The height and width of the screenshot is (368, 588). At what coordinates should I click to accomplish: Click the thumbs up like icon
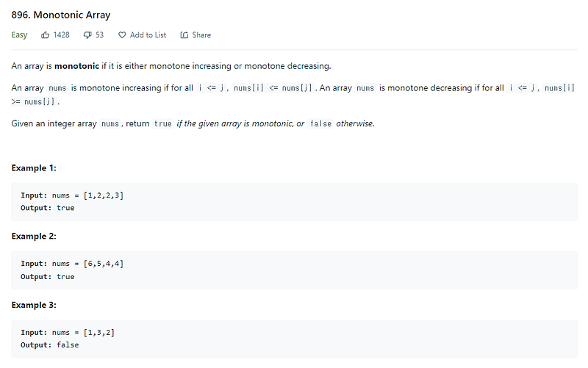click(x=45, y=35)
